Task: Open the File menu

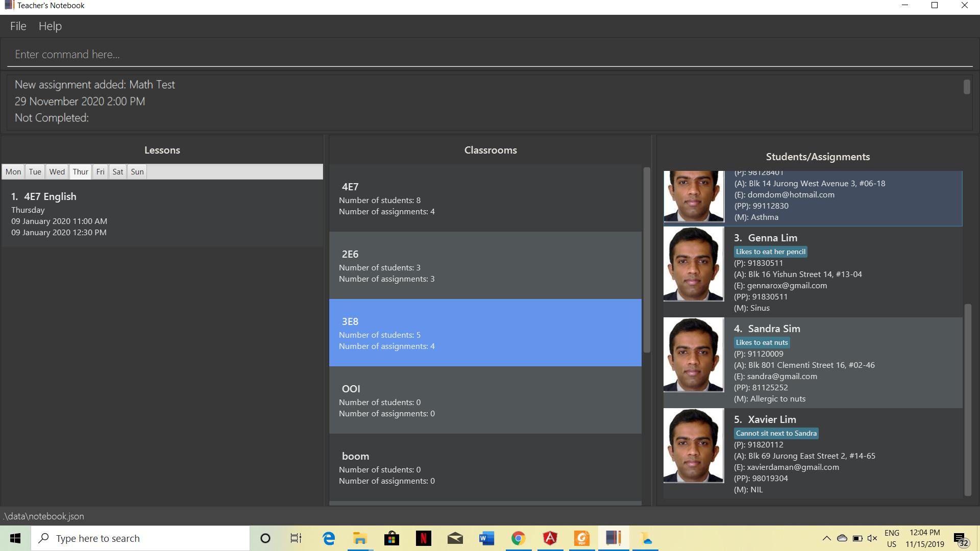Action: pyautogui.click(x=18, y=26)
